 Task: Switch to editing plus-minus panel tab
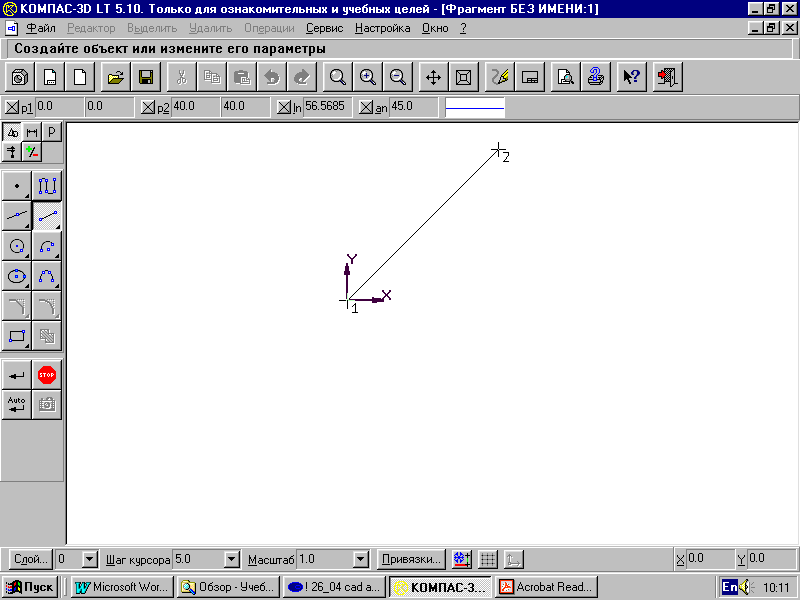click(32, 152)
